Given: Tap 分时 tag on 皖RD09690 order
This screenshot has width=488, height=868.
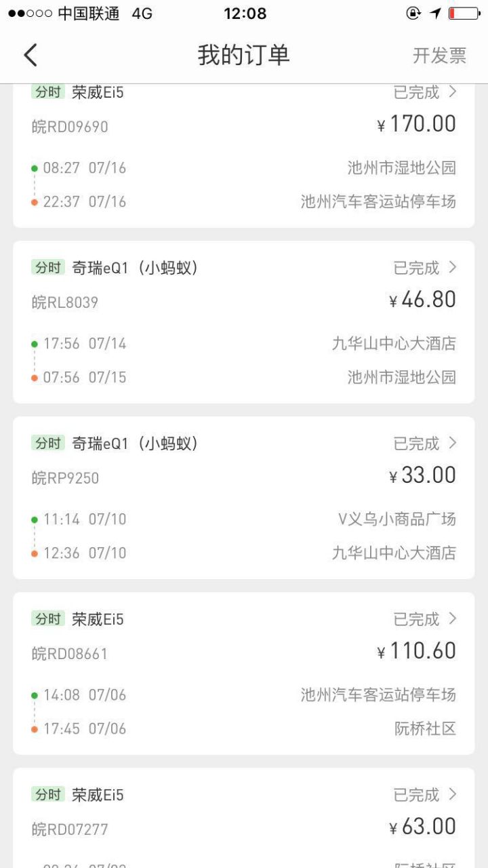Looking at the screenshot, I should point(48,92).
